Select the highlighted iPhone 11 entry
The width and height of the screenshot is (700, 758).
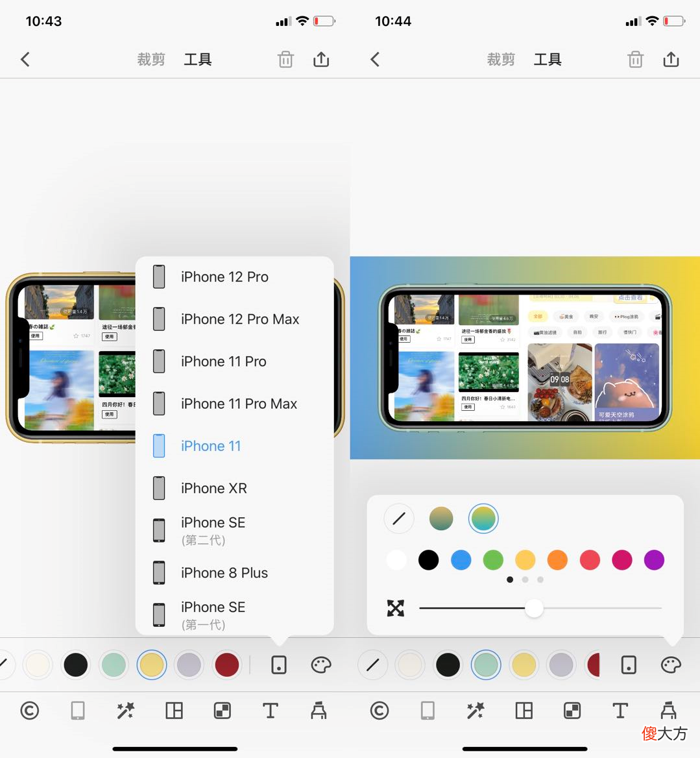[x=235, y=446]
